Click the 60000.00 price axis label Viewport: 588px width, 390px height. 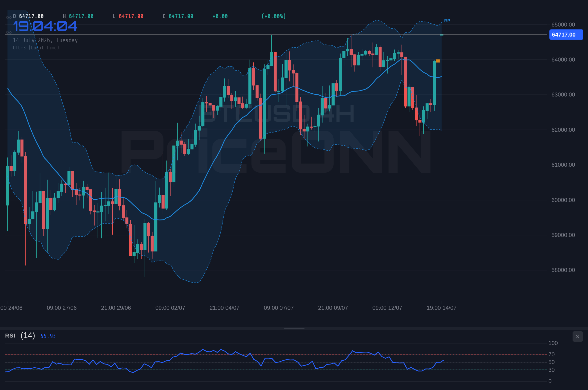(x=563, y=200)
